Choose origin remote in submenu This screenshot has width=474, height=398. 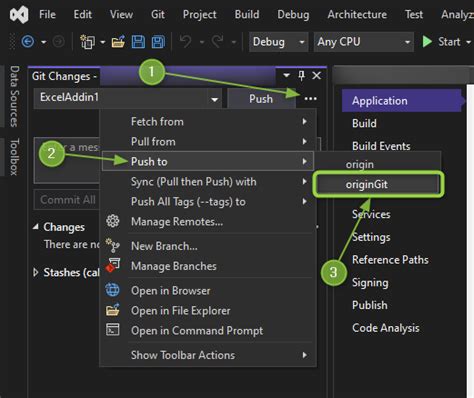[378, 164]
